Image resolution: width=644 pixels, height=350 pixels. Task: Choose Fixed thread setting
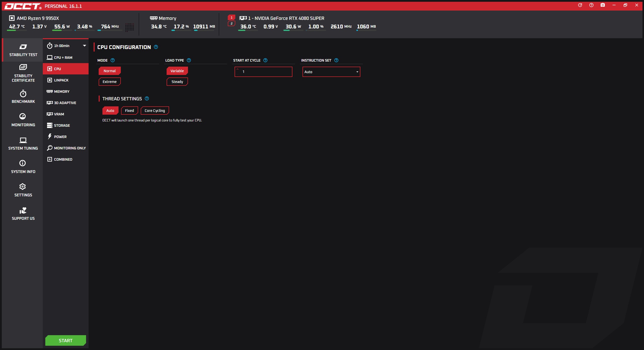(x=129, y=111)
